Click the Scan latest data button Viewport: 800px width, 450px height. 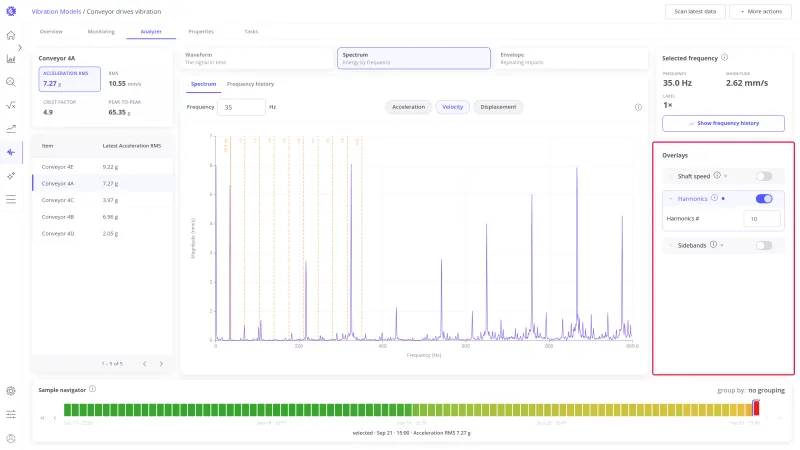coord(695,11)
